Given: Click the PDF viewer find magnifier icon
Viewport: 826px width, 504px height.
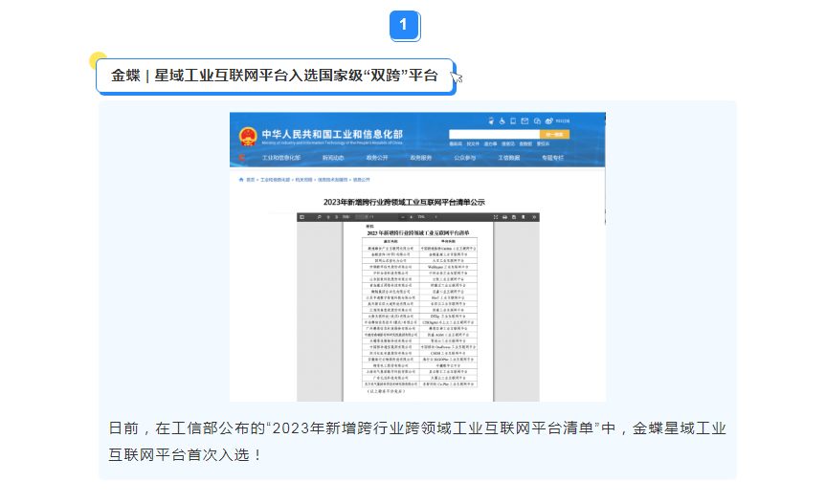Looking at the screenshot, I should coord(320,217).
